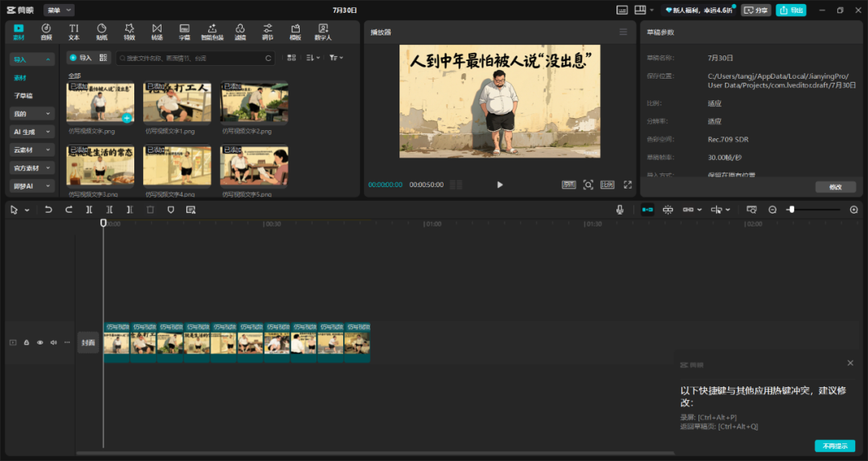This screenshot has width=868, height=461.
Task: Open the 菜单 menu dropdown
Action: (x=59, y=10)
